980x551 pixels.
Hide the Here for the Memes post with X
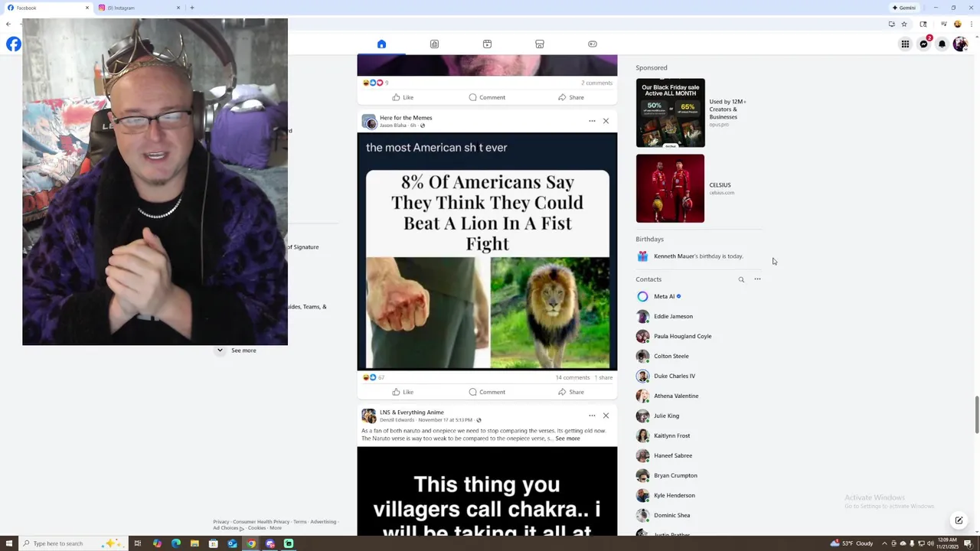click(606, 121)
